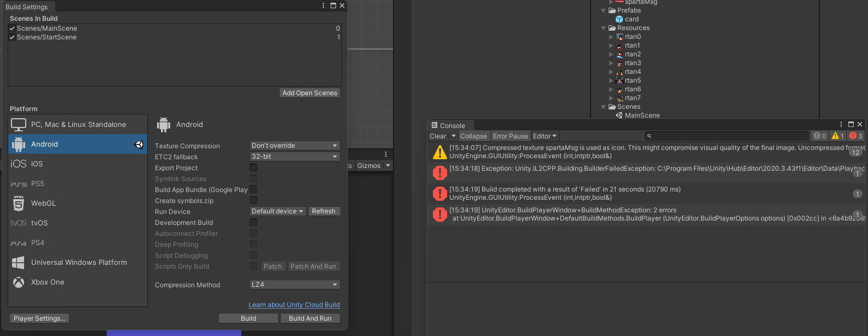Collapse the Scenes folder in Project

604,107
